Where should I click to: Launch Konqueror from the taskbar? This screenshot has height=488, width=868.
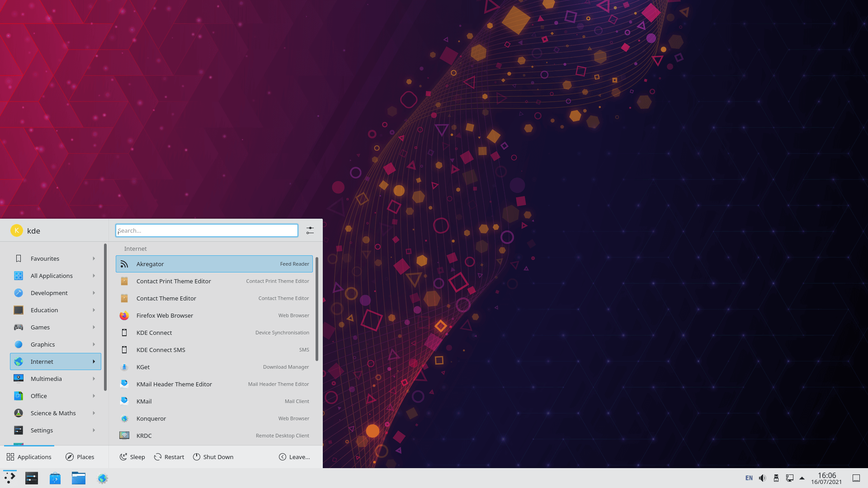point(103,478)
